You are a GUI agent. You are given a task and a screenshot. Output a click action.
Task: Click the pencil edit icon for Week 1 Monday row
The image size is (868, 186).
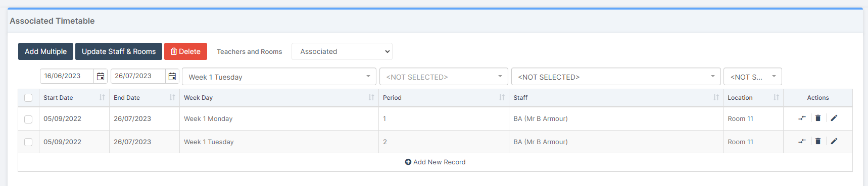click(834, 118)
